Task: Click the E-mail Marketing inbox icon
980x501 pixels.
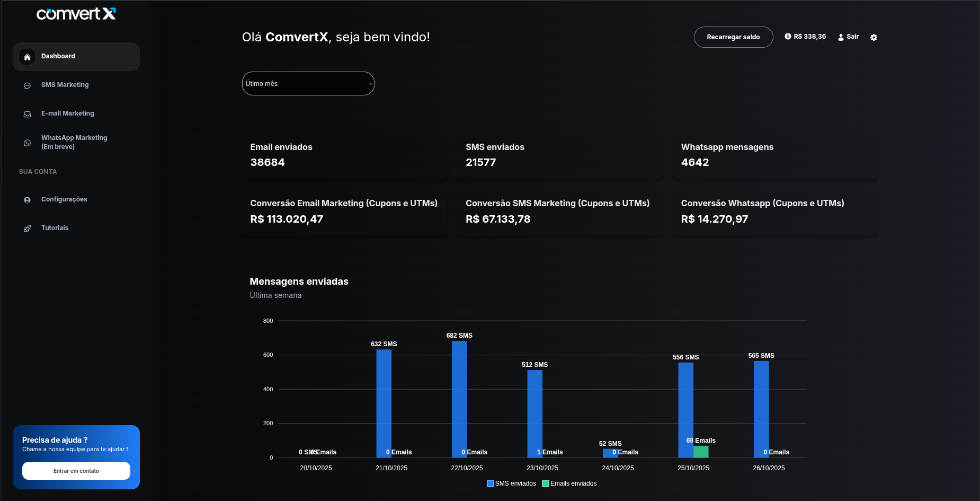Action: click(27, 114)
